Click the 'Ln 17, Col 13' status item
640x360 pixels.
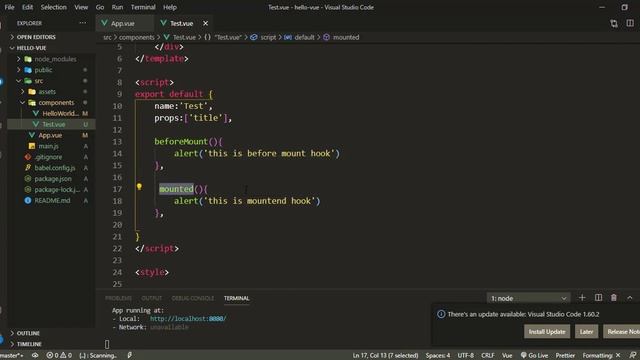(385, 356)
